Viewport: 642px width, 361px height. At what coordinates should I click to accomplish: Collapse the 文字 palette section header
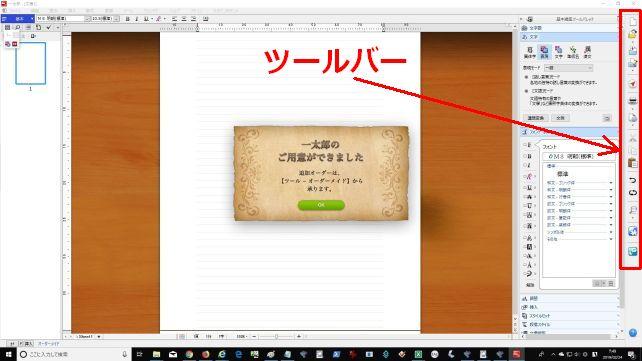569,37
